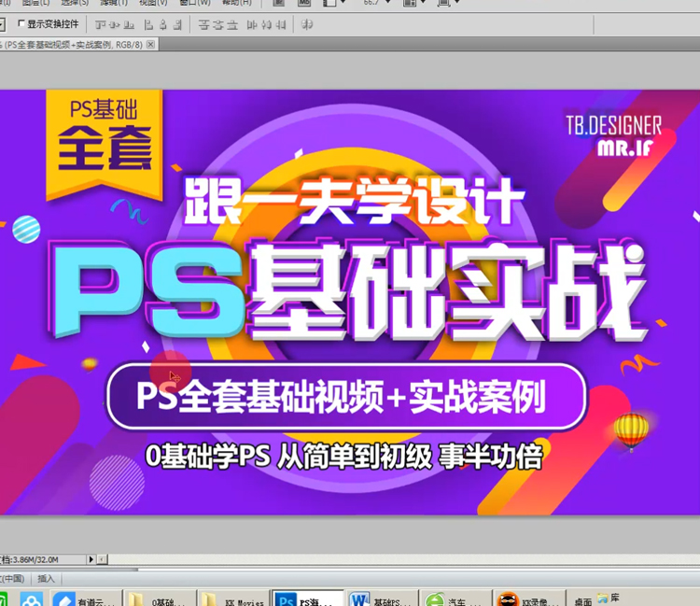Open Mini Bridge via Mb icon
Viewport: 700px width, 606px height.
point(304,3)
